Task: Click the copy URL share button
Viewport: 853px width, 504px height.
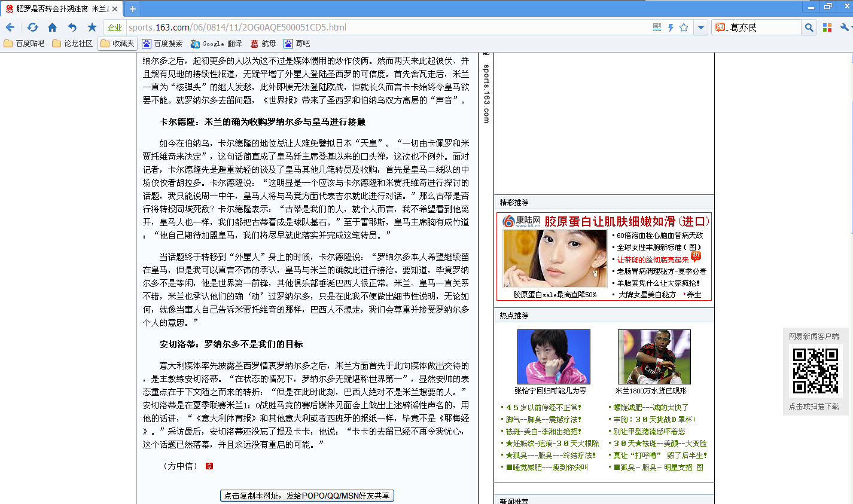Action: coord(307,496)
